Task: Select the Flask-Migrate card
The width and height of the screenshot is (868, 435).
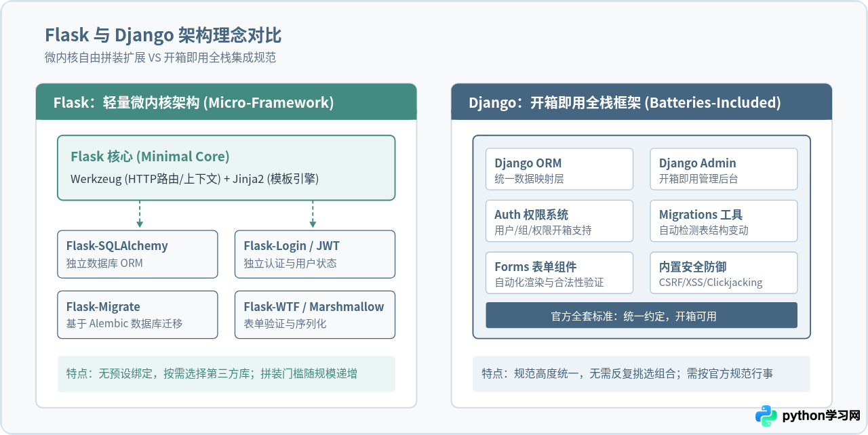Action: pos(138,315)
